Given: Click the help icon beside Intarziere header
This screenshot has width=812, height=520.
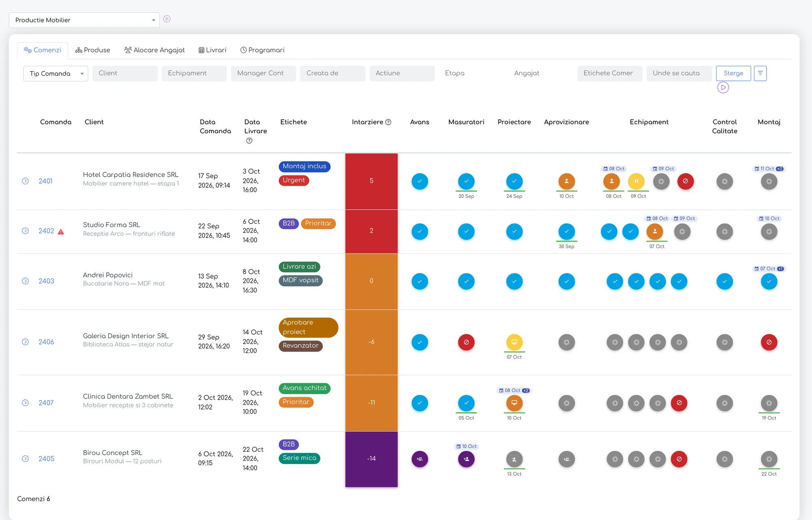Looking at the screenshot, I should coord(388,122).
